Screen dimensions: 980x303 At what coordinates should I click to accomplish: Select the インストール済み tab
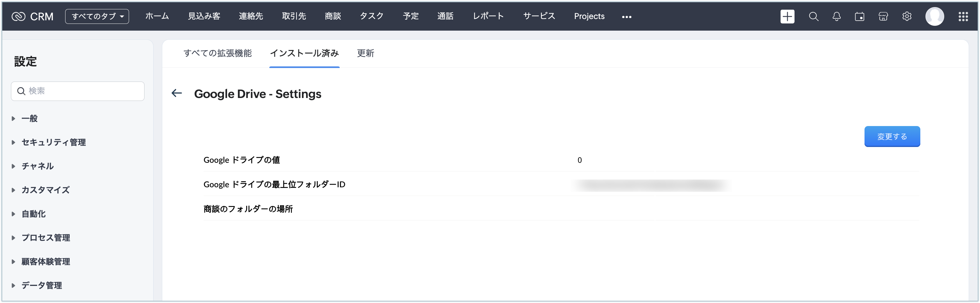(x=304, y=53)
